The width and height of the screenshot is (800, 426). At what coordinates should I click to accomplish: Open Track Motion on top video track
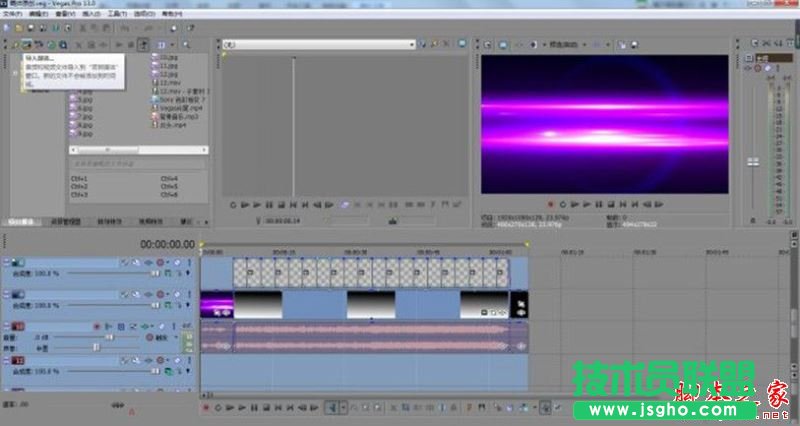tap(136, 263)
